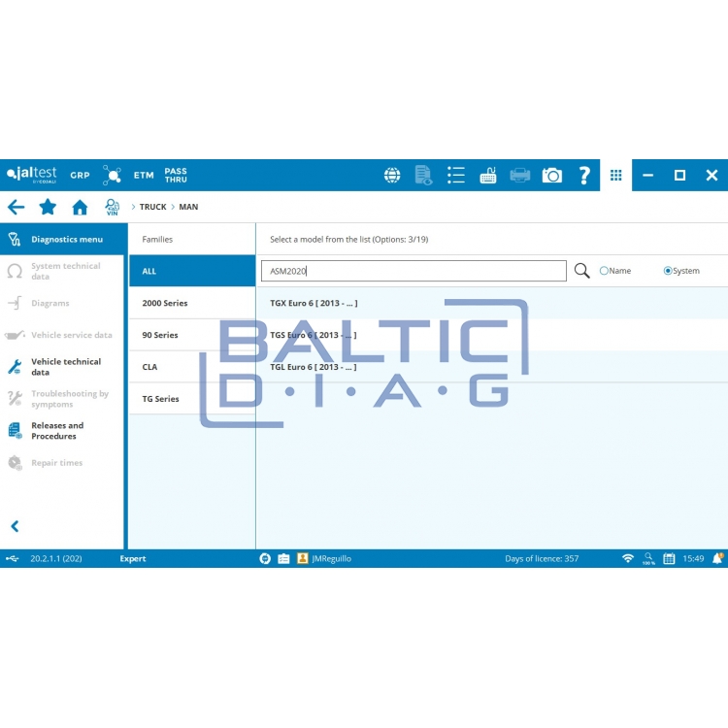Click the Wi-Fi status icon

click(628, 558)
